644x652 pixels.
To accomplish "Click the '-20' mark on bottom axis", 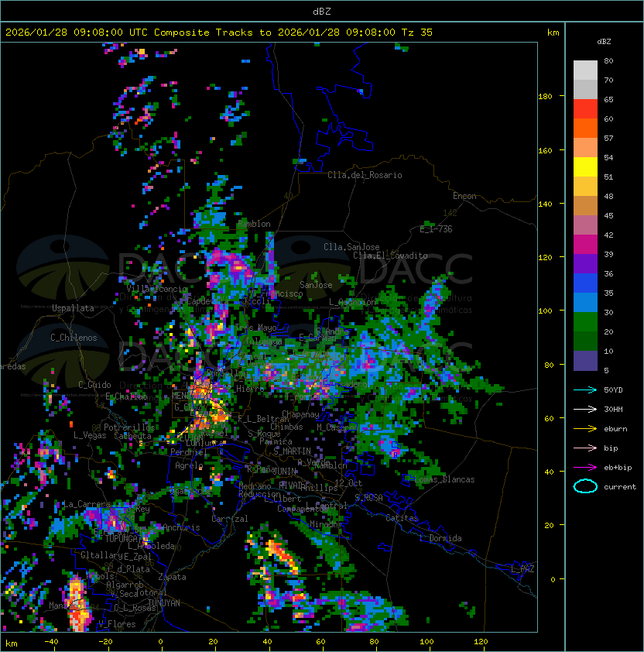I will tap(105, 642).
